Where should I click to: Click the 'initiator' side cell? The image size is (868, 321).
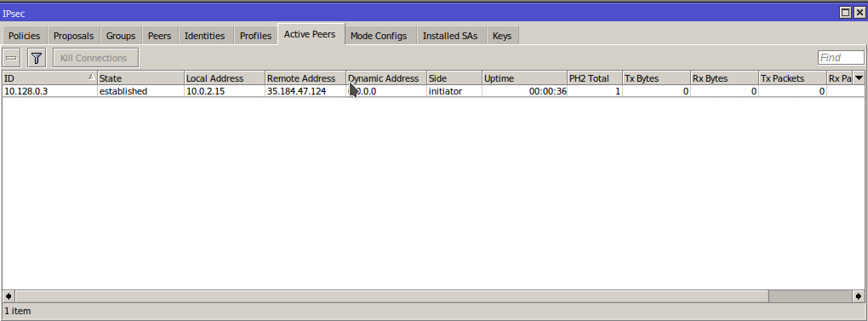(x=454, y=91)
